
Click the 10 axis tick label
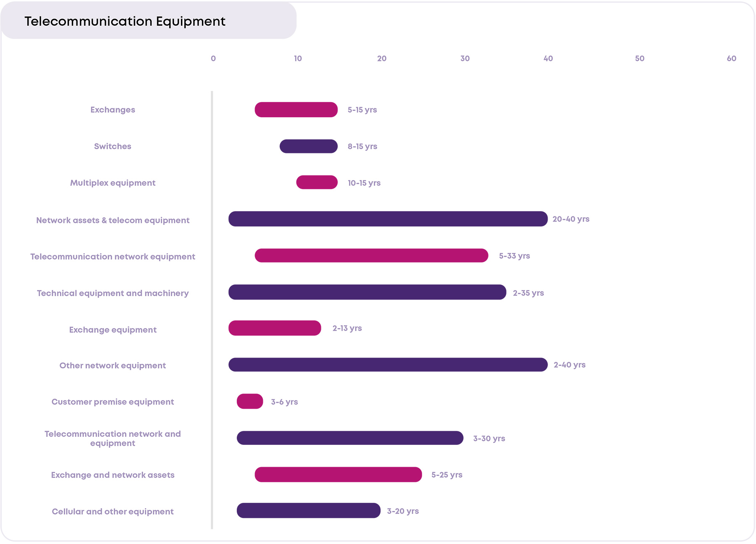pos(298,58)
